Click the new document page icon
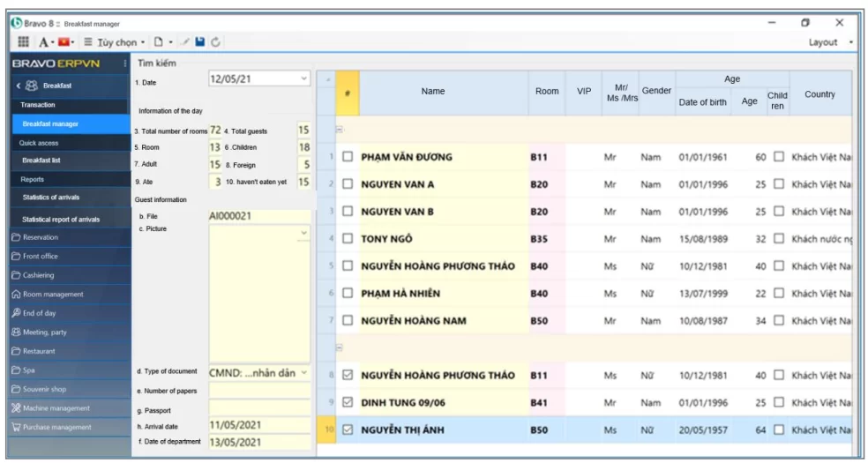Screen dimensions: 868x463 tap(158, 42)
